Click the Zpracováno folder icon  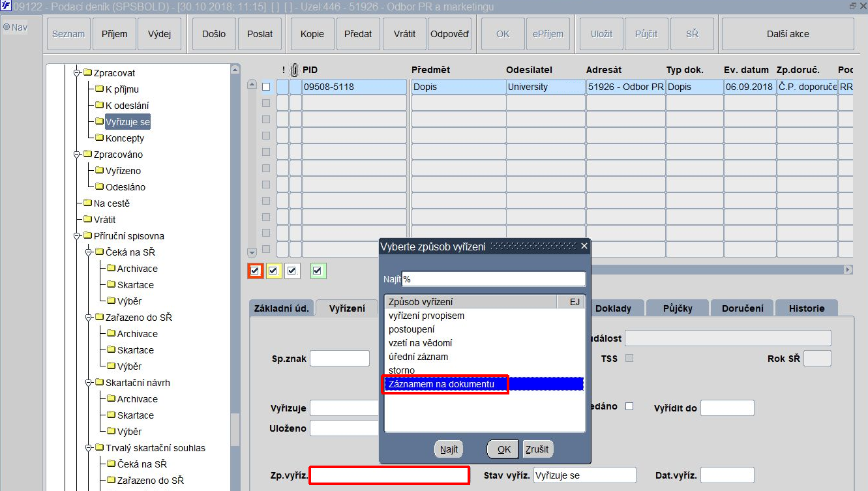87,155
